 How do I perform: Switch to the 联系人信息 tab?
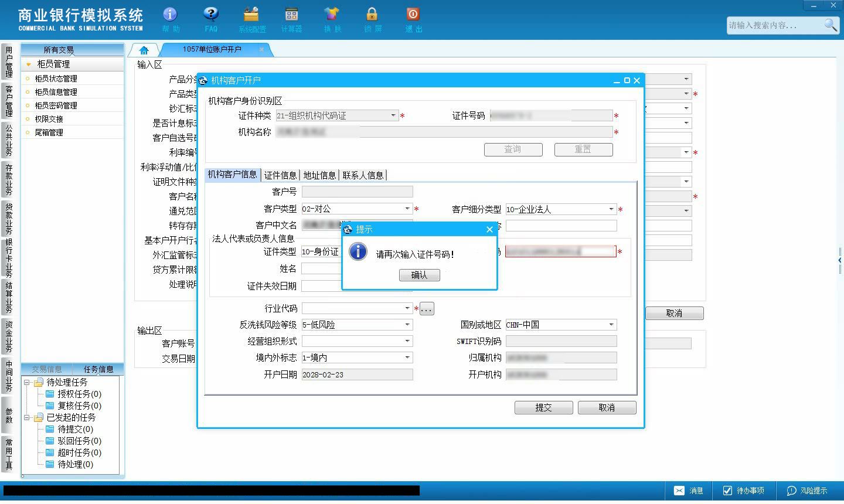click(x=363, y=175)
